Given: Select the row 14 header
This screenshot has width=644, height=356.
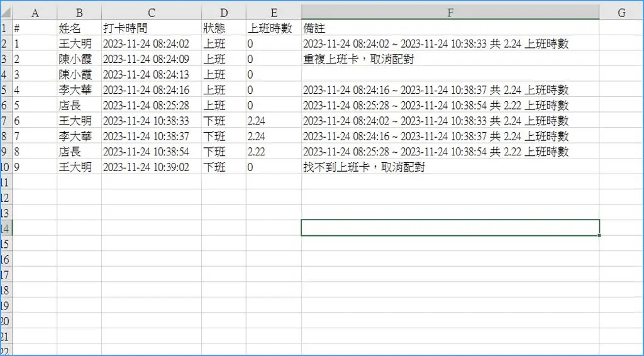Looking at the screenshot, I should 6,228.
